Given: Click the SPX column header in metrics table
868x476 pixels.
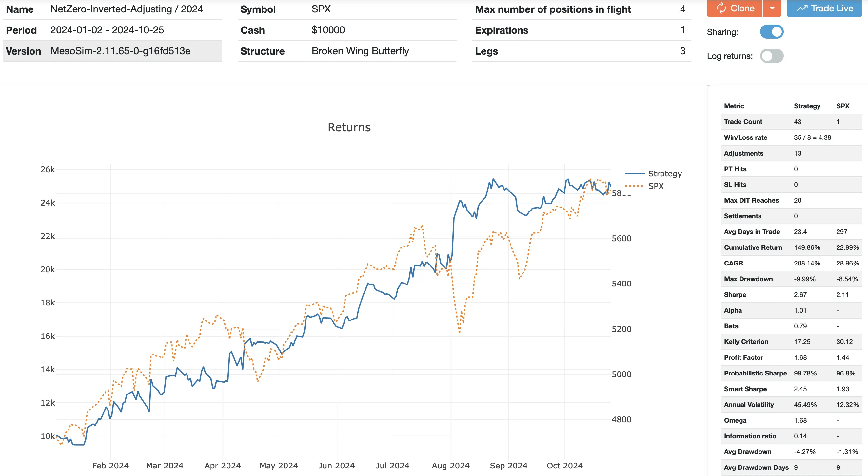Looking at the screenshot, I should [x=842, y=106].
